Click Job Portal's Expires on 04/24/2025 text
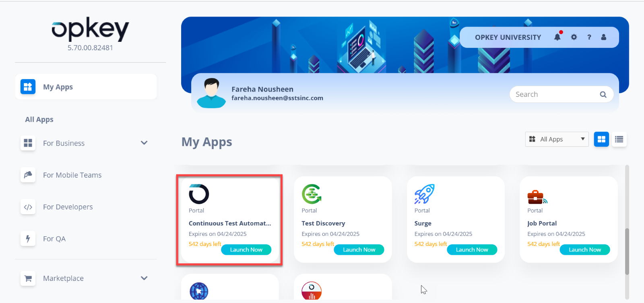This screenshot has width=644, height=303. [556, 234]
